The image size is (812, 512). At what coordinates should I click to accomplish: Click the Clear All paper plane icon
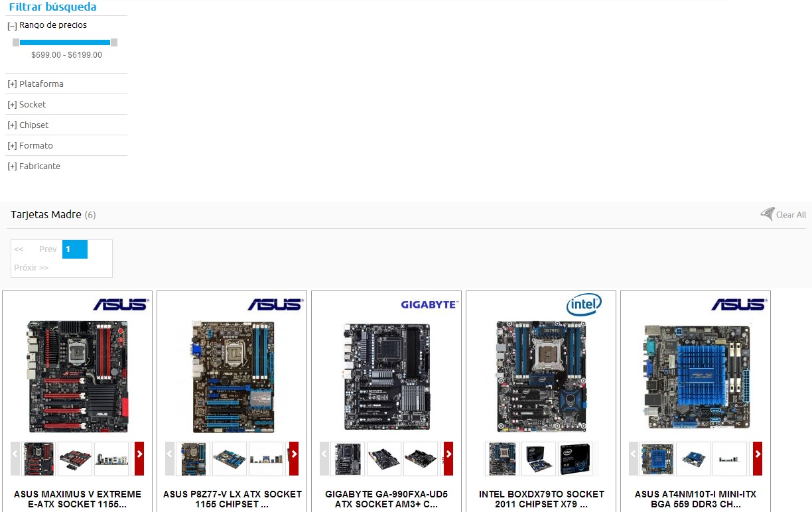click(x=768, y=214)
